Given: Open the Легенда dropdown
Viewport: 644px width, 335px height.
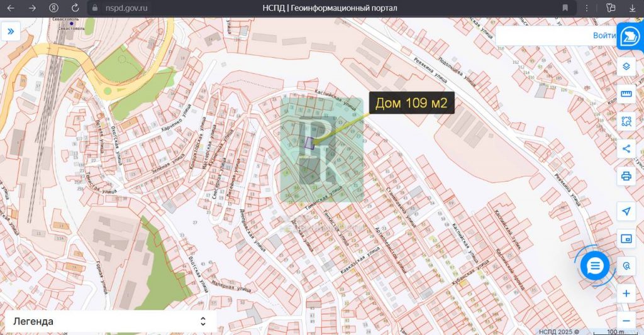Looking at the screenshot, I should click(111, 321).
